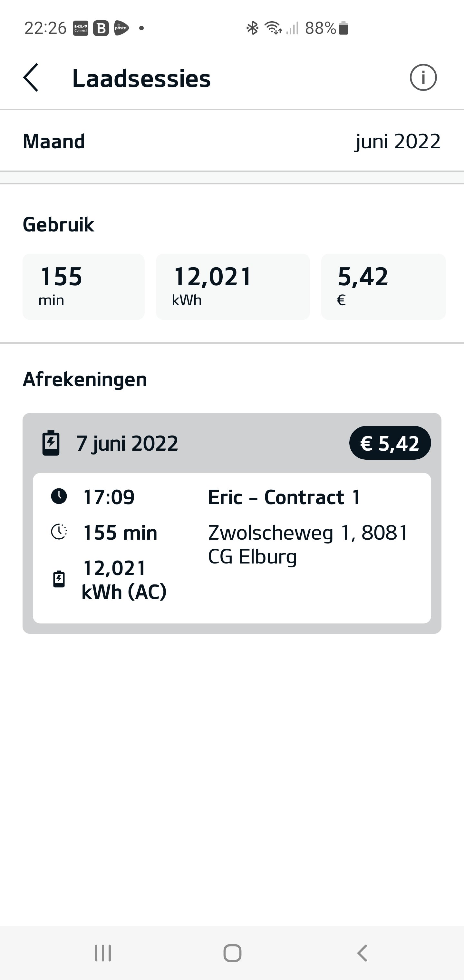Tap the 12,021 kWh usage tile
464x980 pixels.
(x=233, y=287)
